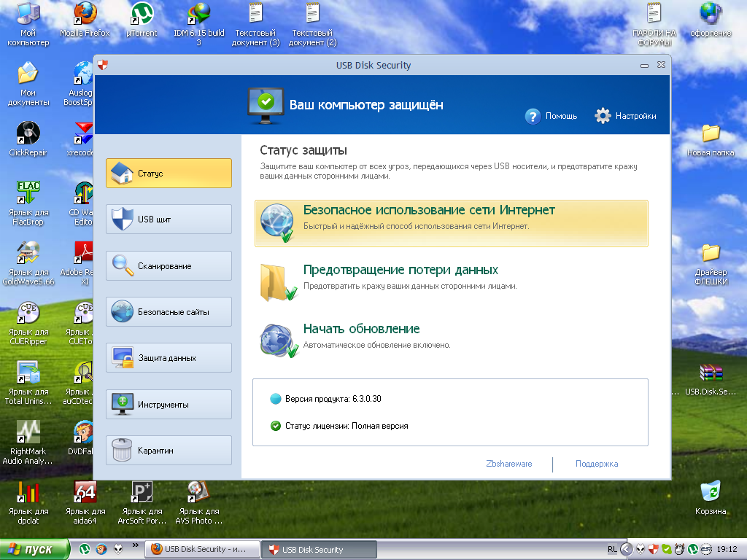
Task: Click the globe icon with green checkmark
Action: (x=278, y=223)
